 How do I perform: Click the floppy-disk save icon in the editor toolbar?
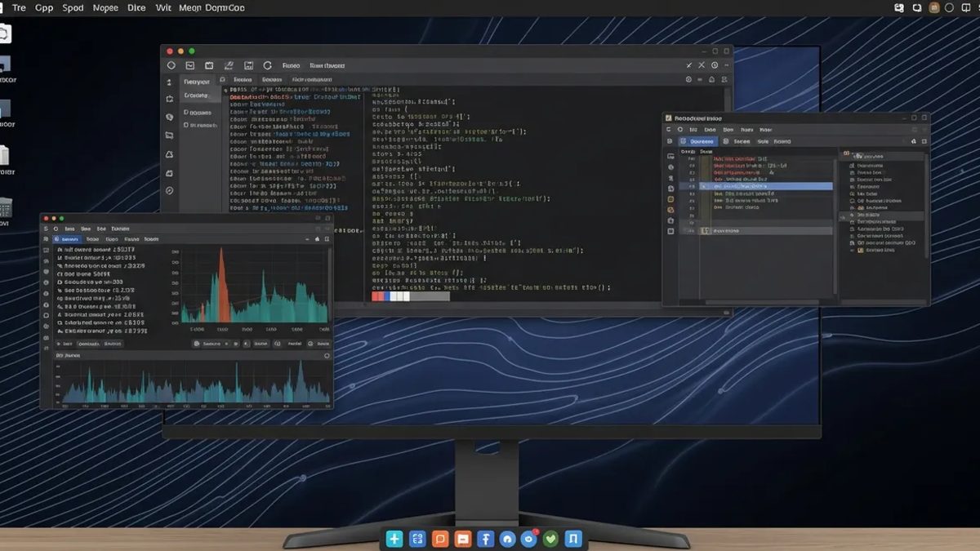pos(248,65)
